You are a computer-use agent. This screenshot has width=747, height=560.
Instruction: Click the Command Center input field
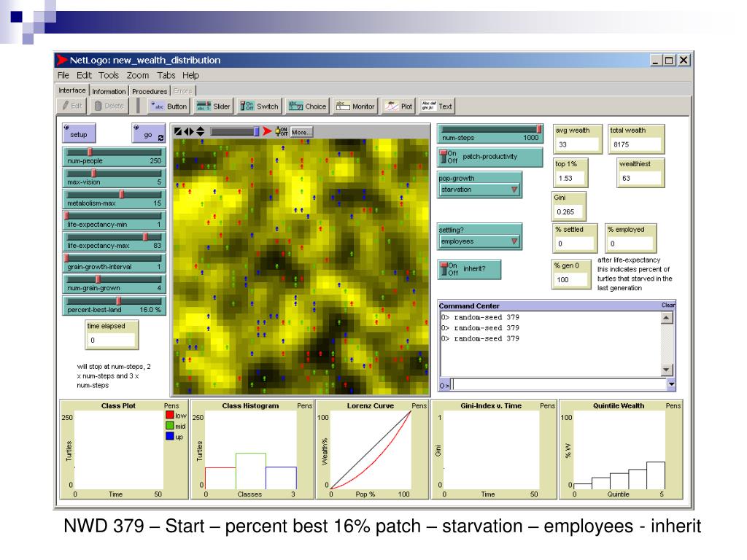click(559, 384)
